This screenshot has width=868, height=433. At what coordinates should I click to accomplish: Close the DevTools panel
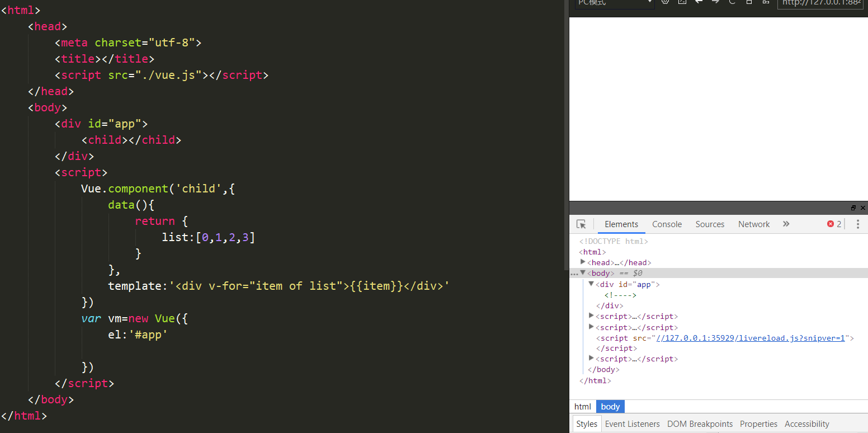863,208
